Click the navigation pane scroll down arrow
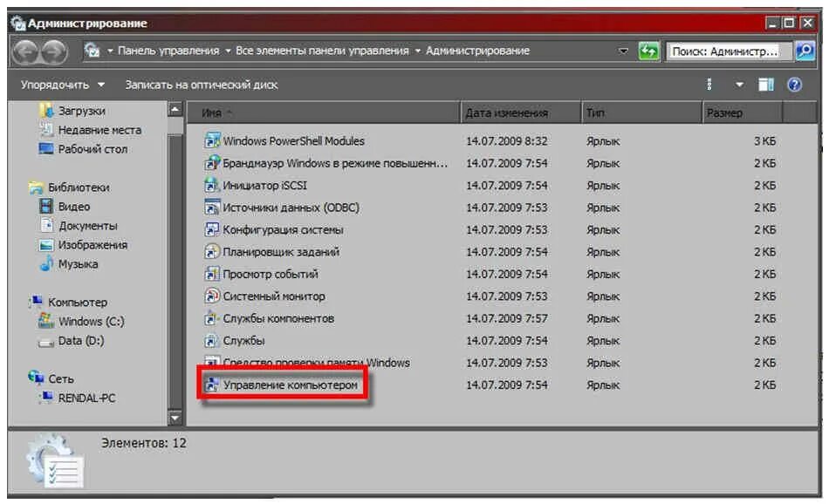 pos(175,419)
